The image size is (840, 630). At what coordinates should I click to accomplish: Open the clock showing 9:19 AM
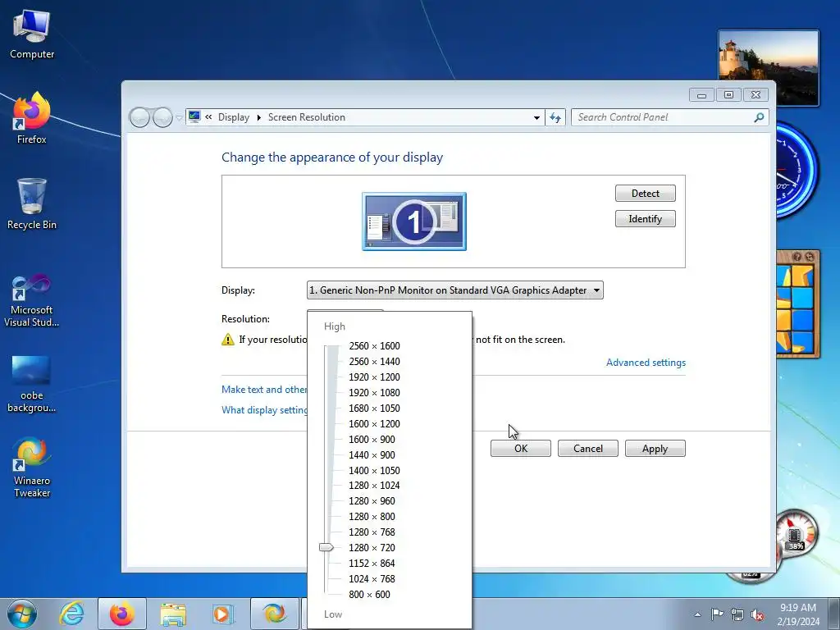(x=798, y=614)
